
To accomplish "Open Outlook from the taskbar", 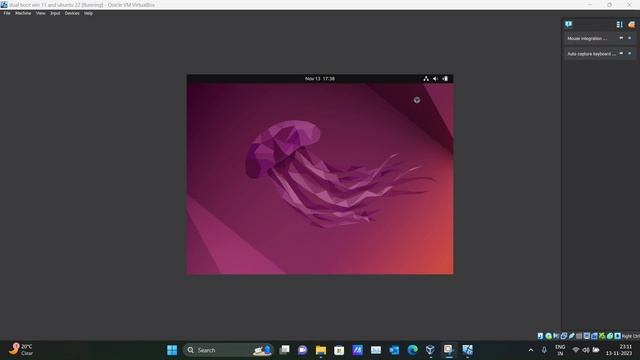I will 394,350.
